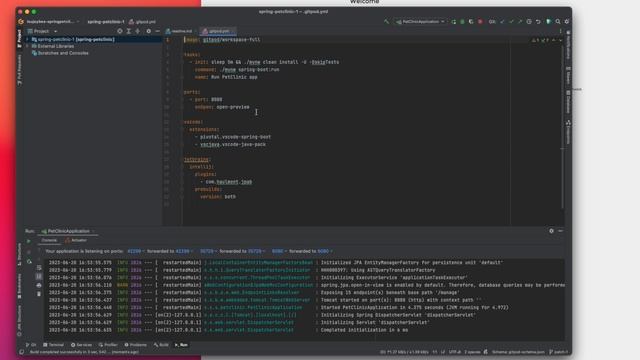Click the Search Everywhere magnifier icon
Viewport: 640px width, 360px height.
click(558, 22)
